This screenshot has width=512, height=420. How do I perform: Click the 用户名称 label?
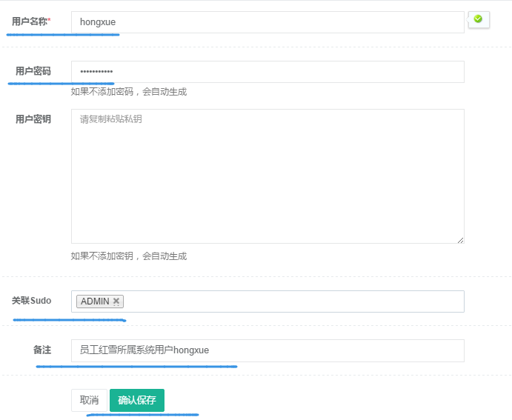31,21
